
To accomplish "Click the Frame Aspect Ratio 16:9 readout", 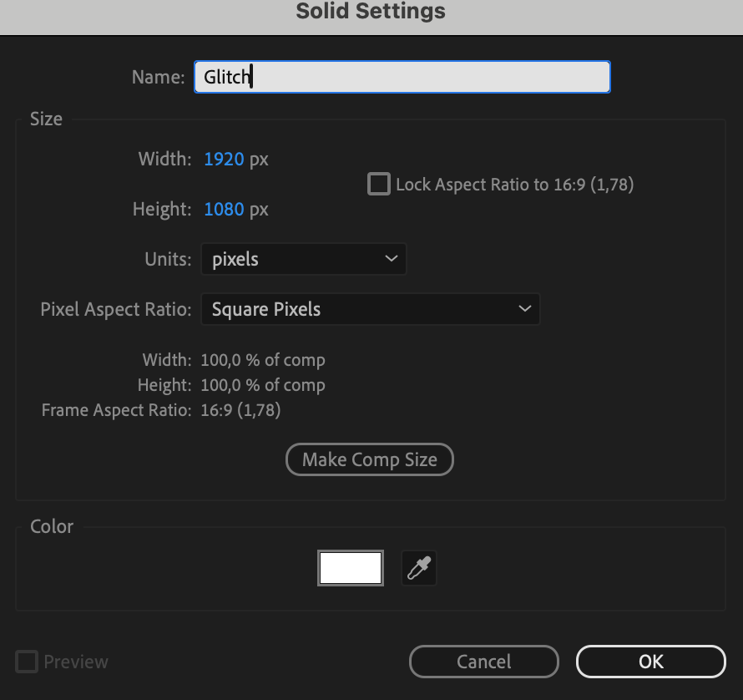I will 240,410.
